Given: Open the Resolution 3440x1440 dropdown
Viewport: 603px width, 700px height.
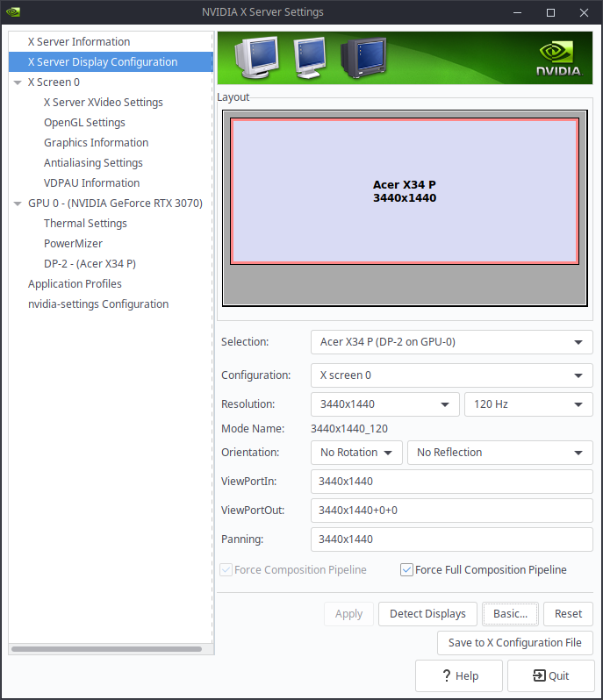Looking at the screenshot, I should pos(384,404).
